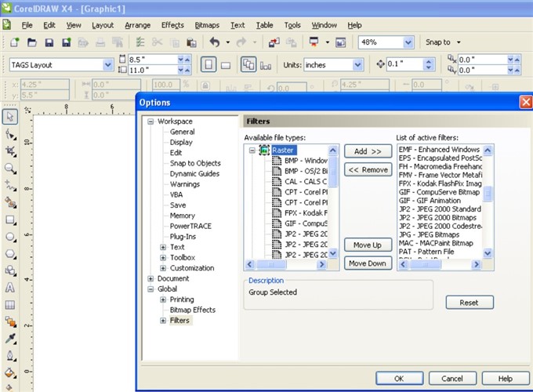Expand the Toolbox tree node
Image resolution: width=533 pixels, height=392 pixels.
(163, 258)
